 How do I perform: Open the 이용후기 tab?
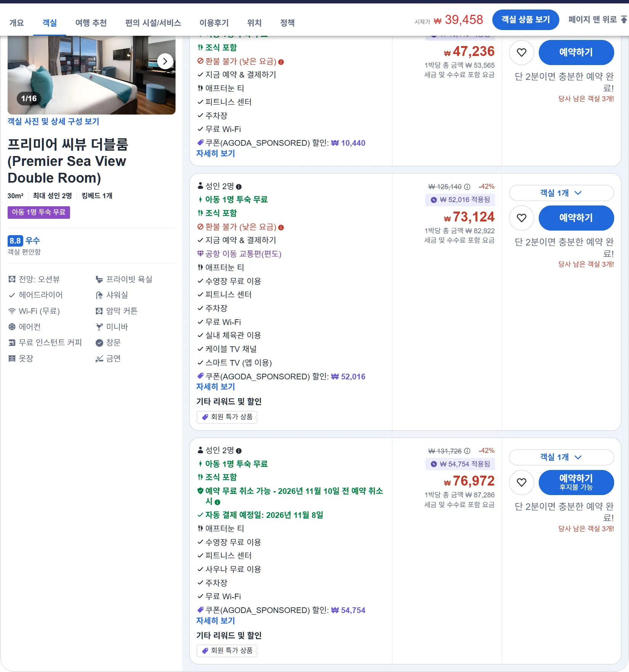(x=214, y=23)
